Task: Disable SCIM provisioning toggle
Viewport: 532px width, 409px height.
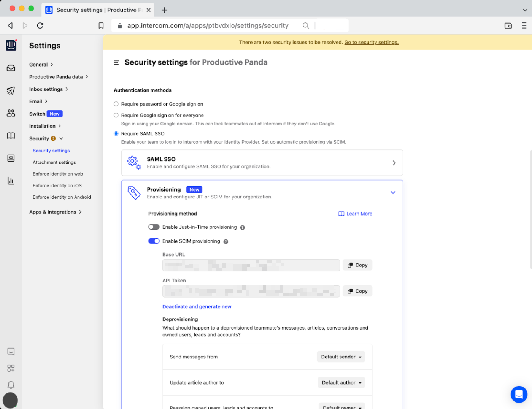Action: click(154, 241)
